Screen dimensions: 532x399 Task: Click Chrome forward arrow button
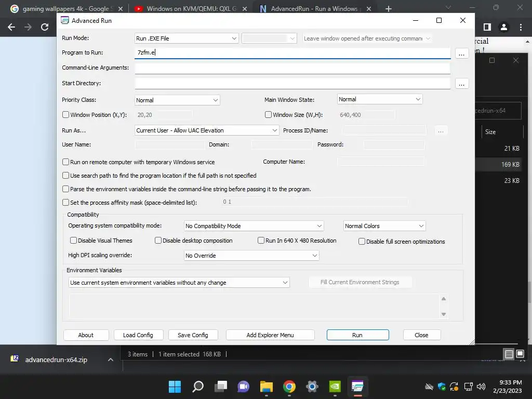28,27
